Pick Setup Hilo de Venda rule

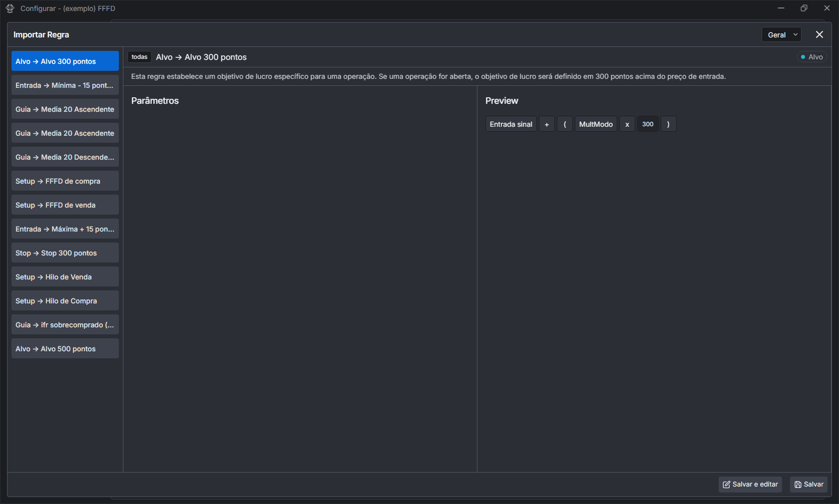[x=65, y=277]
